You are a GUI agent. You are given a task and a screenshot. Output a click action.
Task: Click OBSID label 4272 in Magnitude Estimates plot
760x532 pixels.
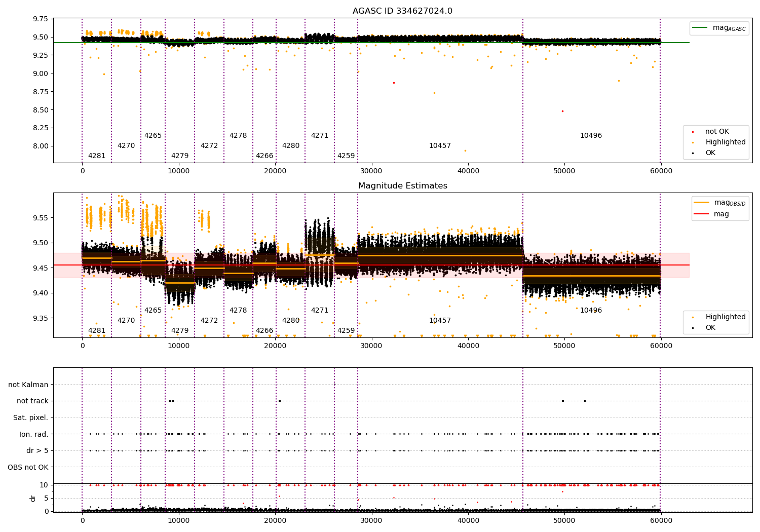tap(209, 321)
